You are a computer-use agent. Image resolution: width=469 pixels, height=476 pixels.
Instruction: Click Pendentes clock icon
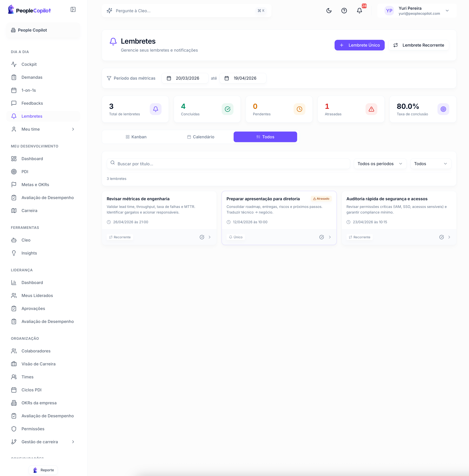pyautogui.click(x=299, y=109)
